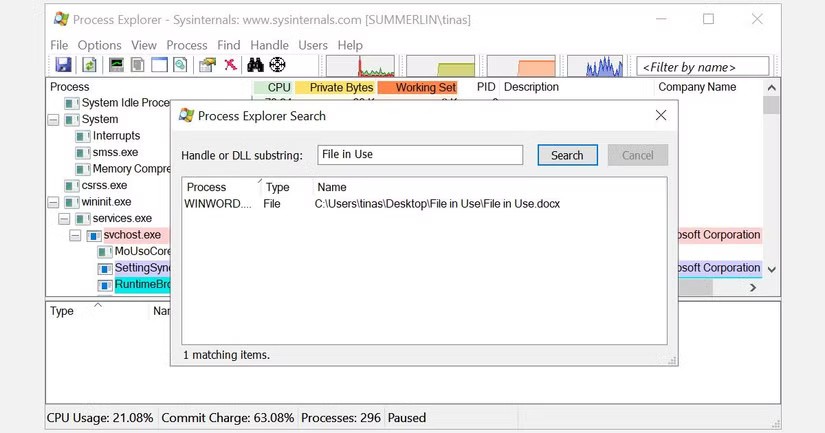Click the Save floppy disk toolbar icon
The image size is (825, 433).
[x=63, y=66]
